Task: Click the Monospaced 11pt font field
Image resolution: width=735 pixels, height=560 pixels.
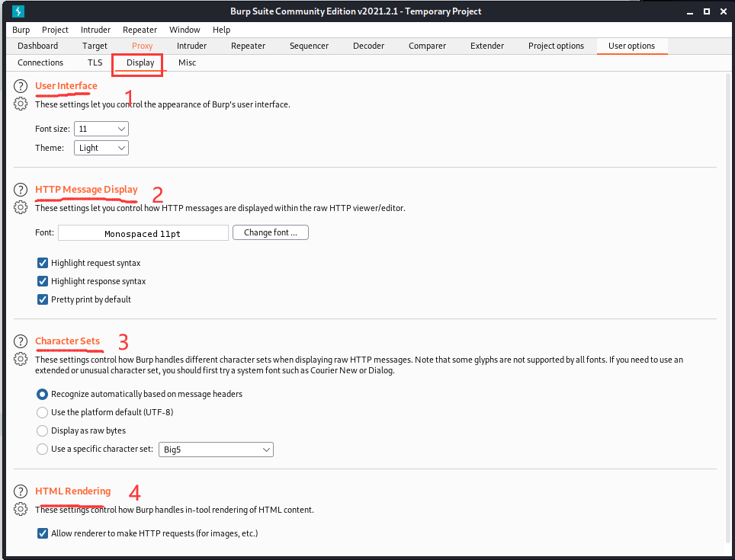Action: [143, 233]
